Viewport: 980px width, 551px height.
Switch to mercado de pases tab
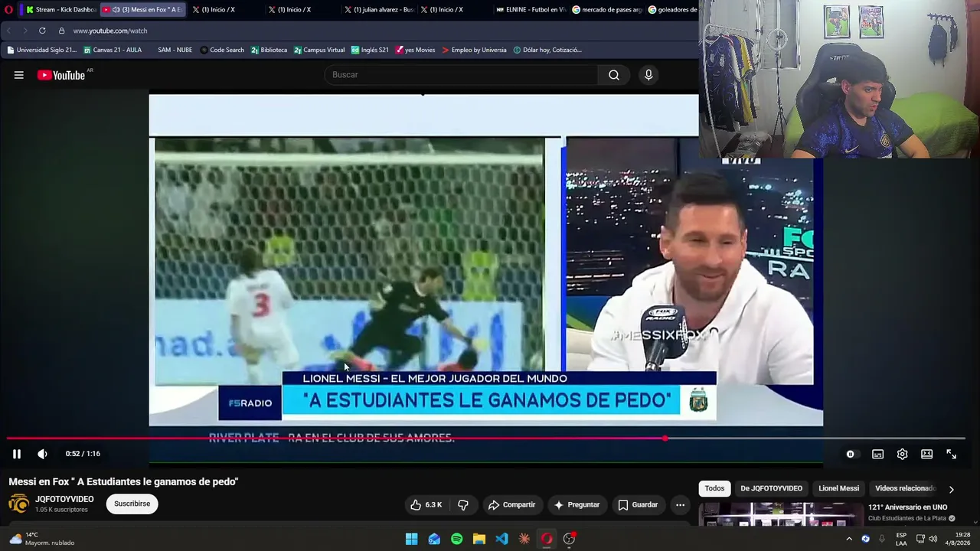606,10
